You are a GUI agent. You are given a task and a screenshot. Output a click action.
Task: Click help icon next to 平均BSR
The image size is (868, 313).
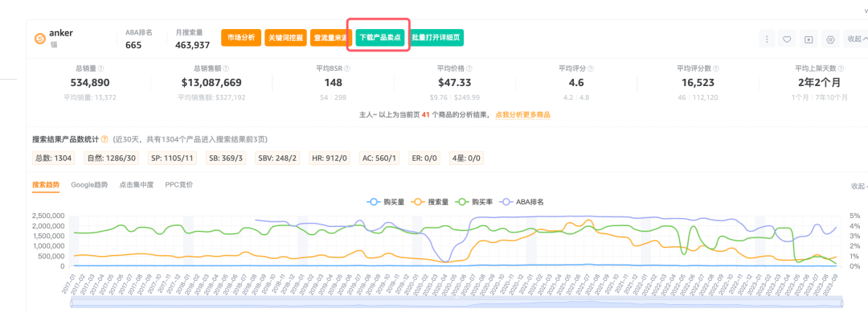coord(347,68)
